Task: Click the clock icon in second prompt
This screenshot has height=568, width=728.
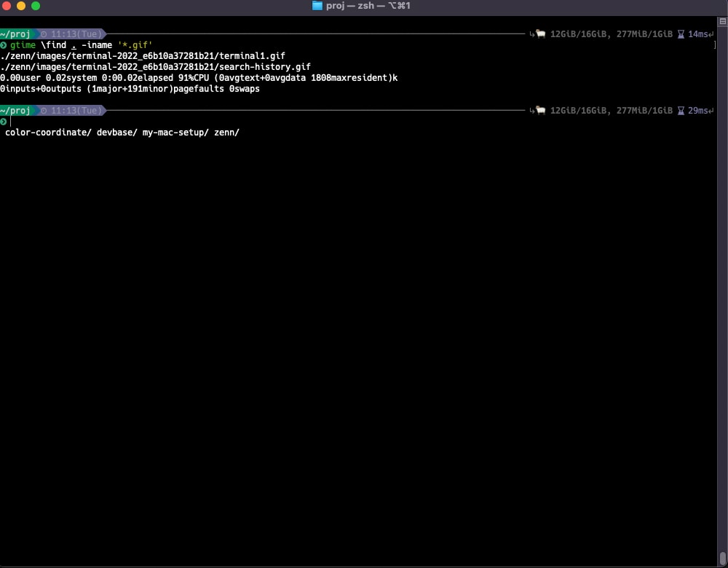Action: point(44,111)
